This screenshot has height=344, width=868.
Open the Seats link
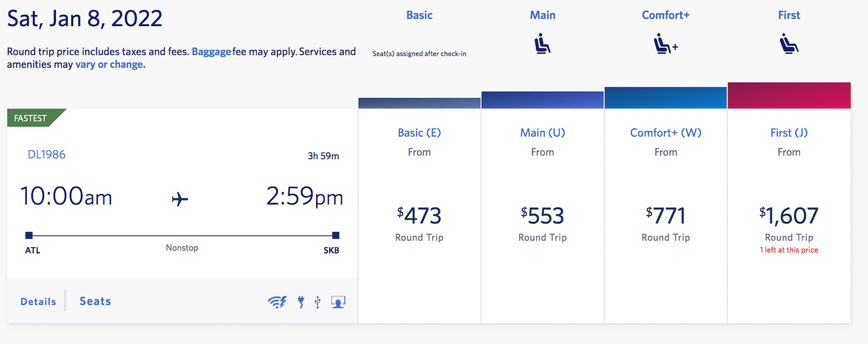tap(95, 301)
